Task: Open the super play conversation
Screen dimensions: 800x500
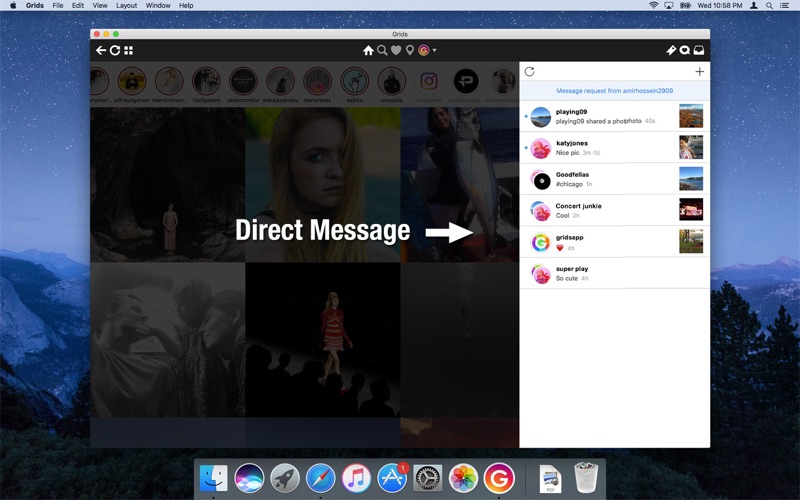Action: (614, 273)
